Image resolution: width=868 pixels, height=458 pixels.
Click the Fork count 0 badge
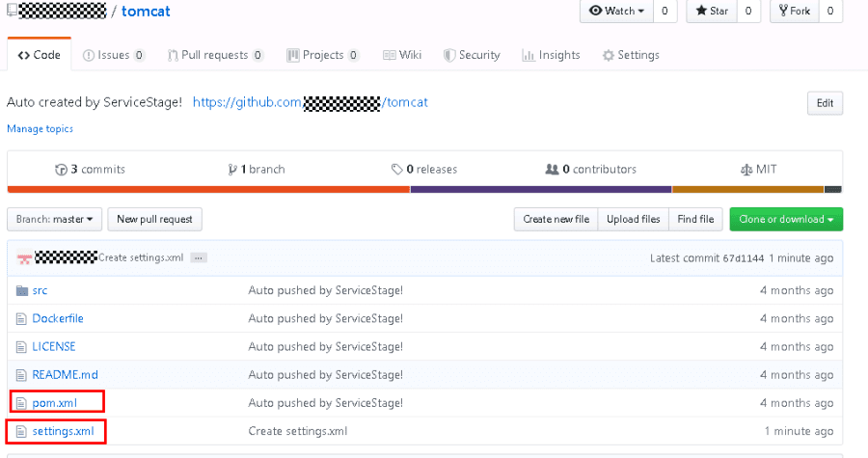(830, 11)
